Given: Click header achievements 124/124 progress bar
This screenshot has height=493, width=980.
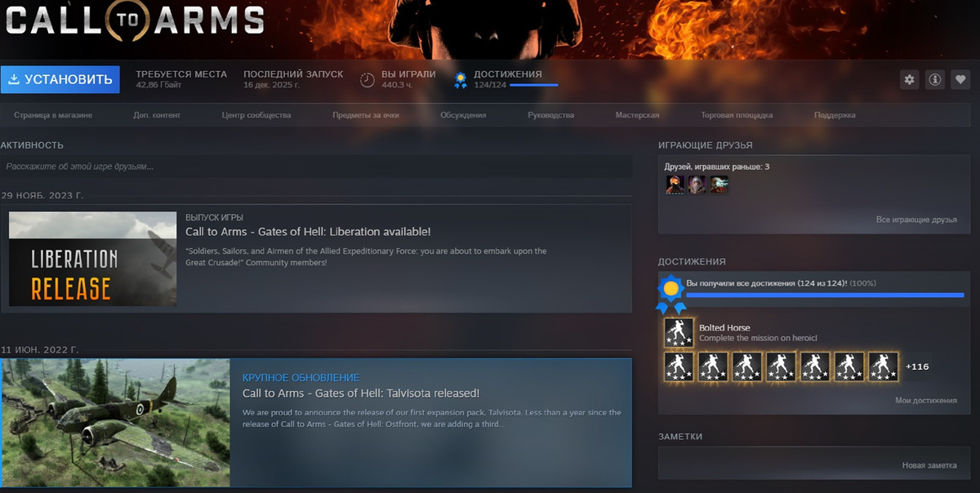Looking at the screenshot, I should click(533, 85).
